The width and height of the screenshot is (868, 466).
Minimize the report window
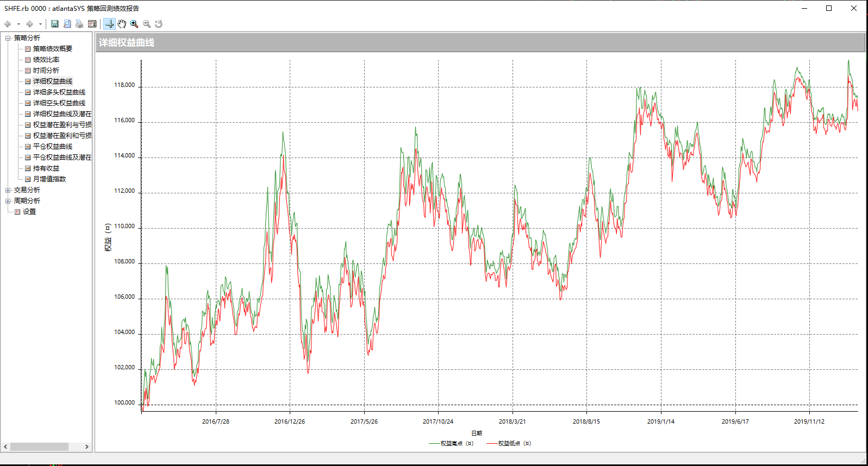pos(804,8)
